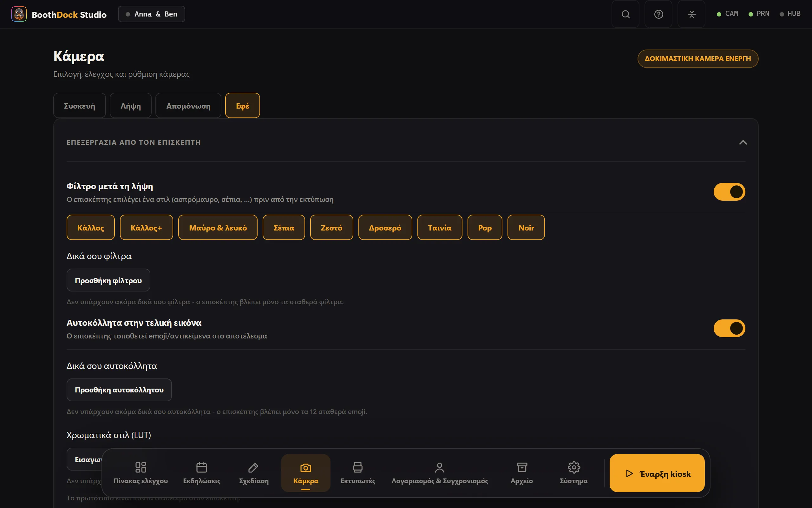Select the Κάμερα camera dock icon
The image size is (812, 508).
click(306, 473)
